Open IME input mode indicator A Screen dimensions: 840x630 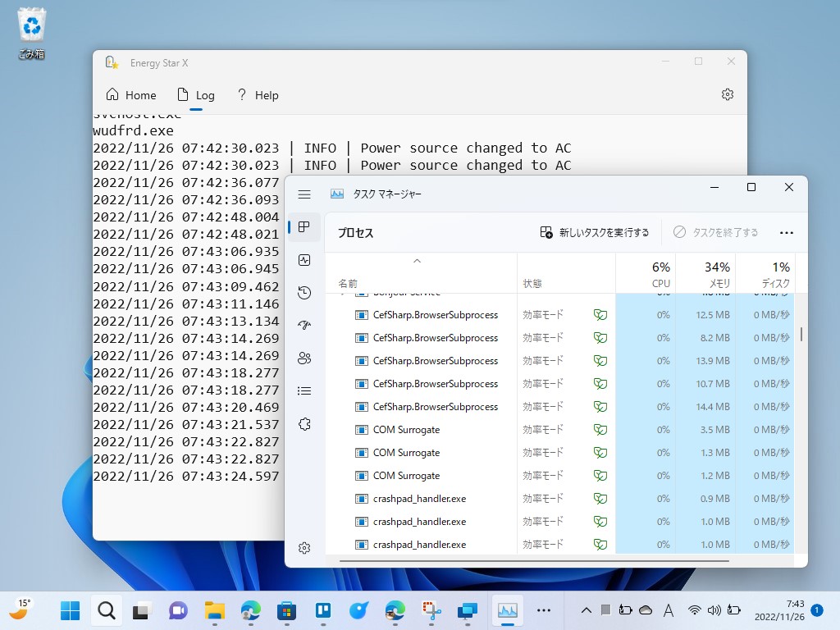point(668,610)
